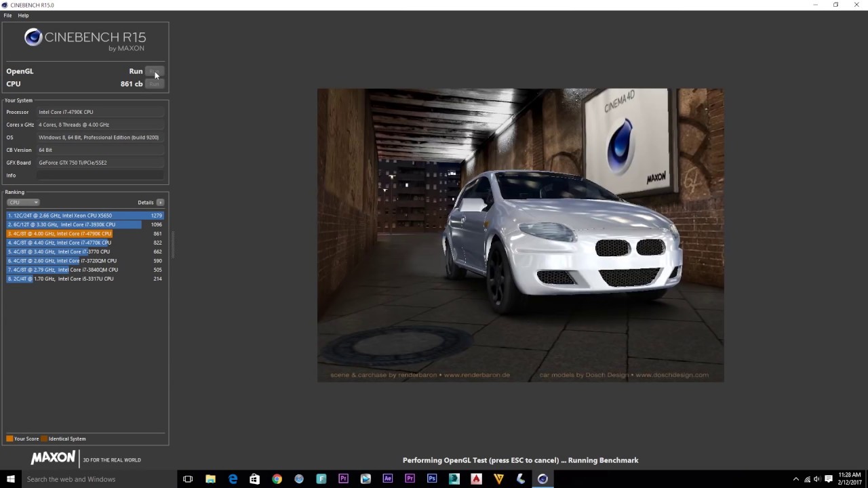
Task: Select the Intel Xeon CPU X5650 ranking row
Action: pos(85,216)
